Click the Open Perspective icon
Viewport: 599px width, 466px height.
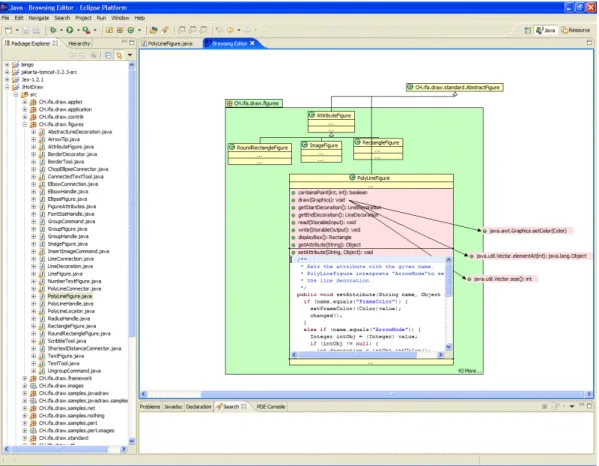tap(528, 30)
